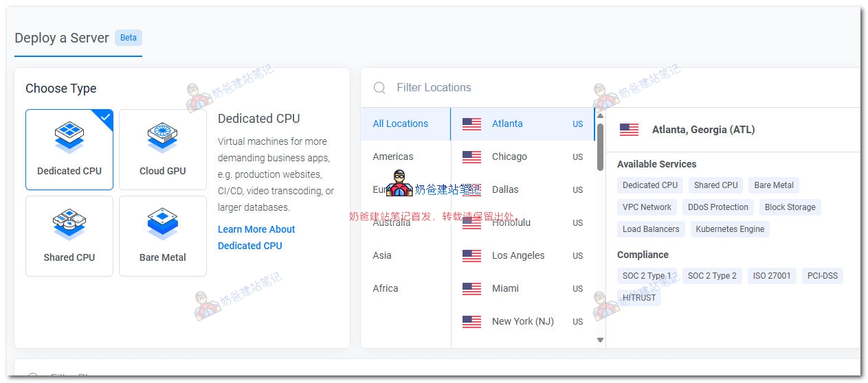
Task: Open the All Locations region tab
Action: pyautogui.click(x=401, y=124)
